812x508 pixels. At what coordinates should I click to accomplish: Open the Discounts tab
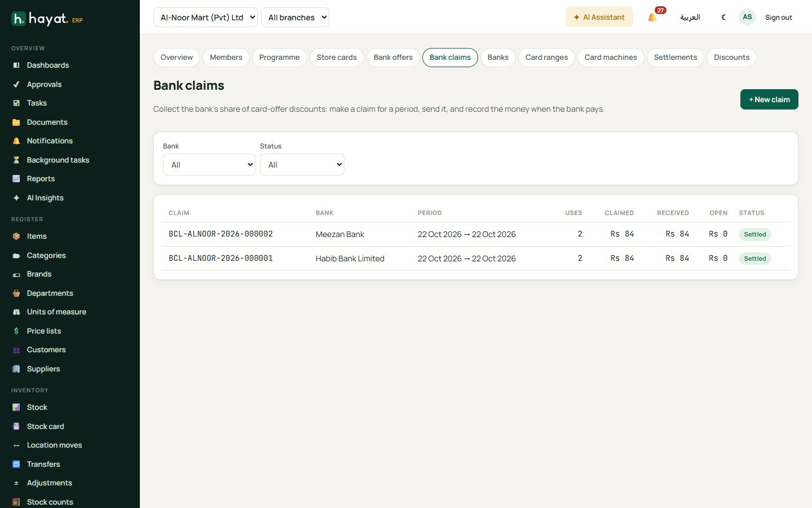click(x=731, y=58)
